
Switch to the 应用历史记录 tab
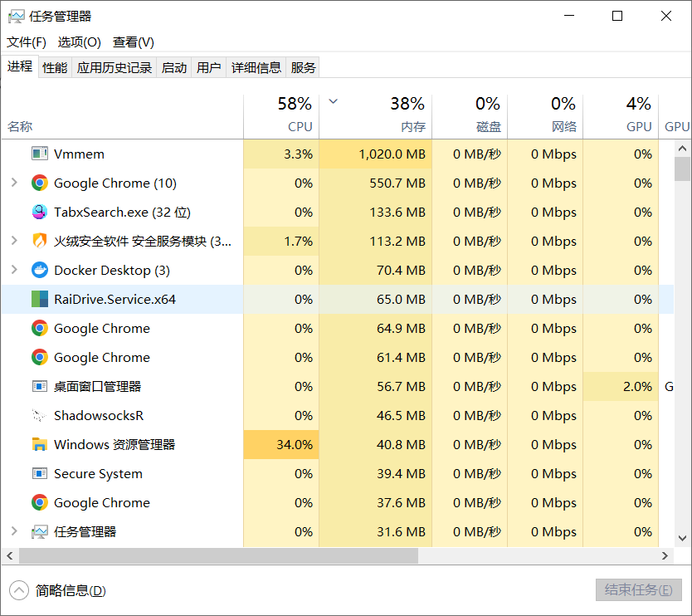pyautogui.click(x=115, y=67)
